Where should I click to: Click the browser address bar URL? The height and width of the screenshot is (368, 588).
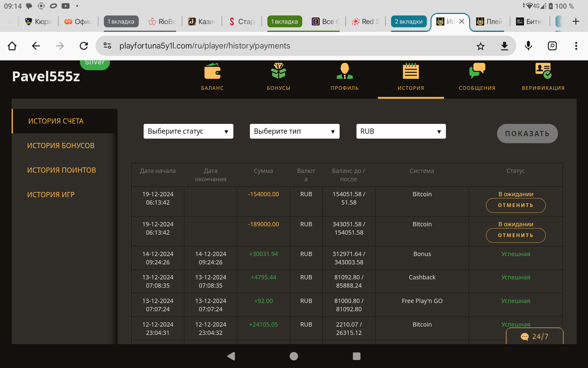(205, 46)
